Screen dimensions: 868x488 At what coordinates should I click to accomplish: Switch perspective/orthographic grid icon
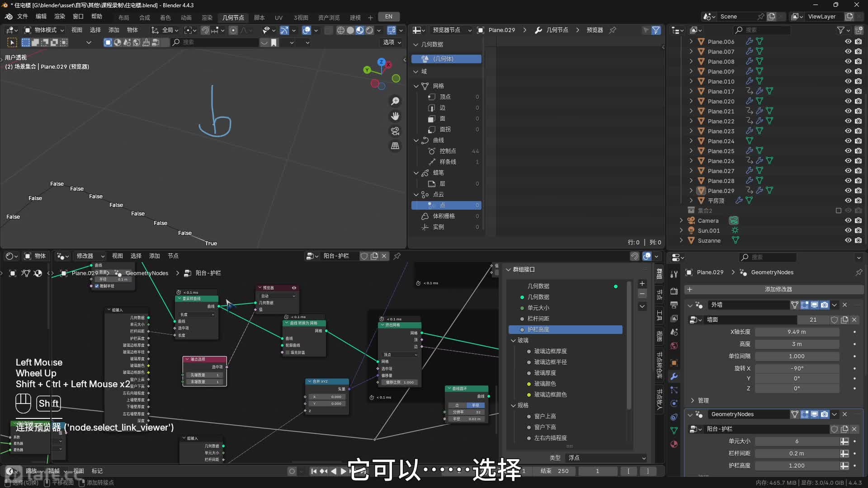point(395,146)
